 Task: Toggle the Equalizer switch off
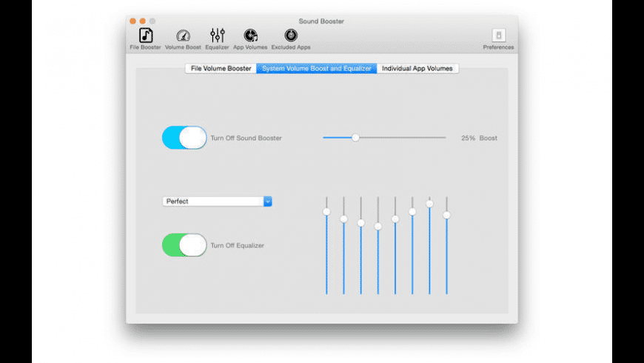(184, 245)
